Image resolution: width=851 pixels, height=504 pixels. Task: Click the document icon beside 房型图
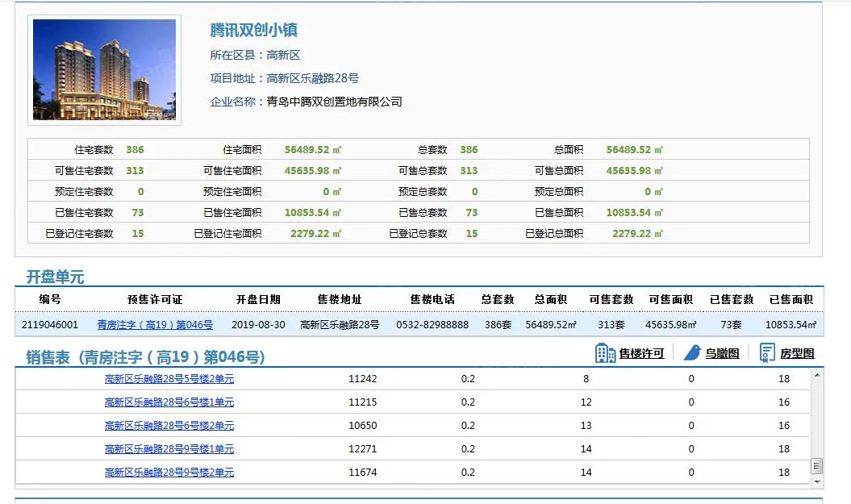click(x=767, y=352)
